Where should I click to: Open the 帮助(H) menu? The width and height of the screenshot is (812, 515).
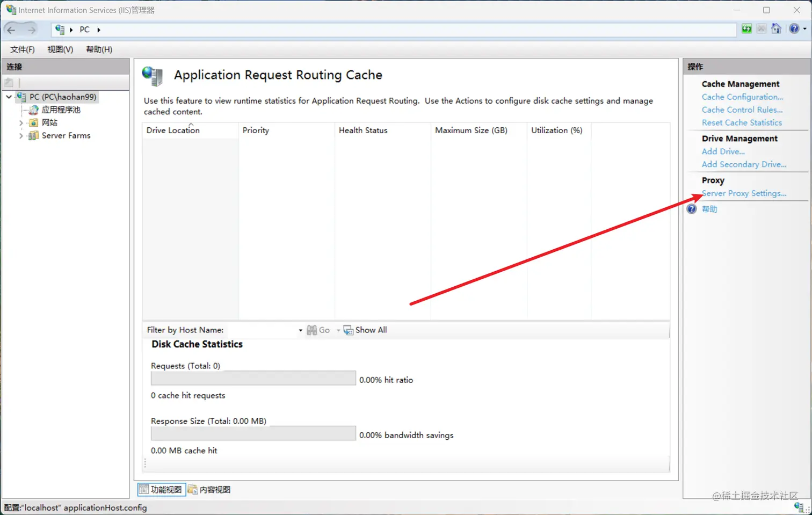pos(99,49)
